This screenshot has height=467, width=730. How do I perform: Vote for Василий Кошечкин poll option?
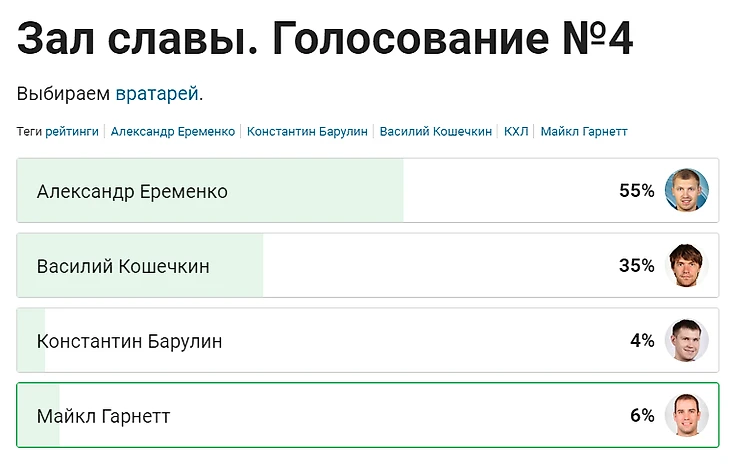click(123, 266)
